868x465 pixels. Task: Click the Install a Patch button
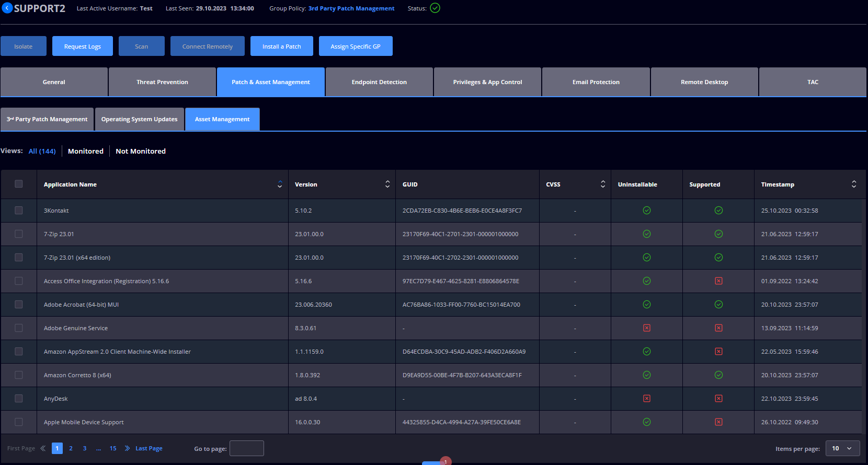pos(282,46)
